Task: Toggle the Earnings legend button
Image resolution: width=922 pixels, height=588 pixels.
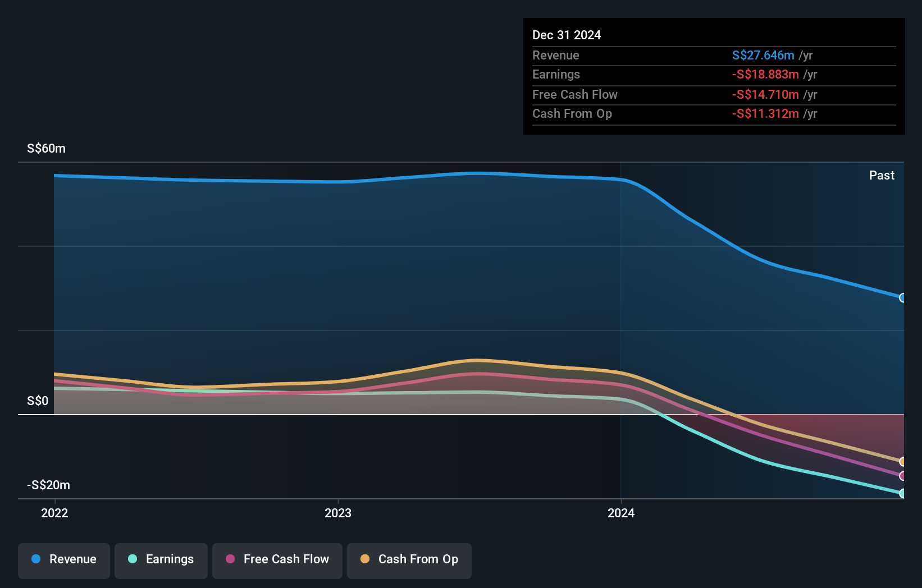Action: [x=161, y=561]
